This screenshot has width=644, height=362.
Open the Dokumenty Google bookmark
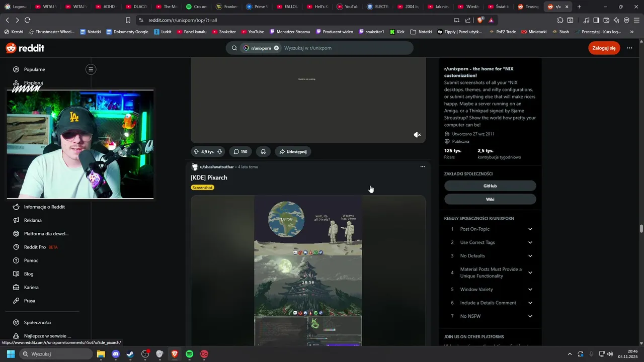click(127, 32)
